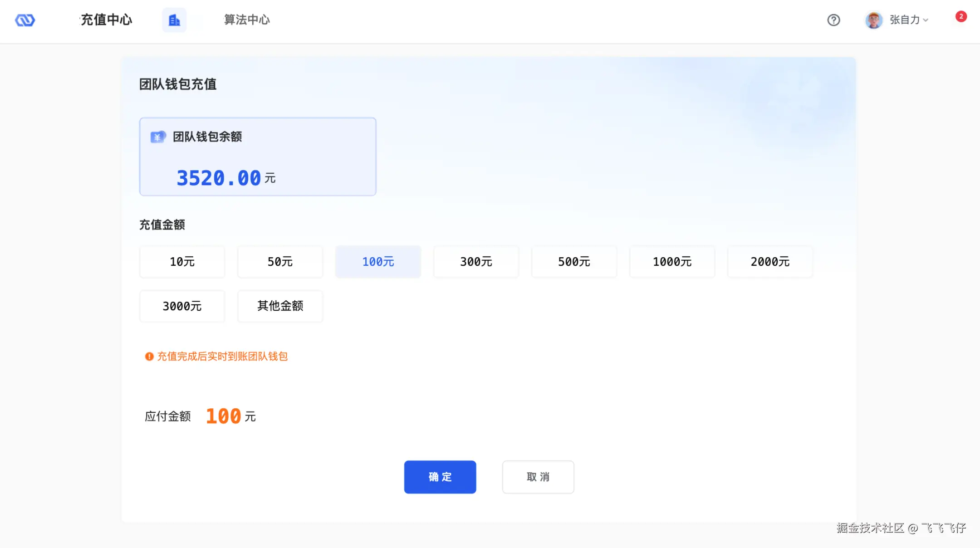Pick the 300元 recharge amount
Viewport: 980px width, 548px height.
click(x=476, y=262)
